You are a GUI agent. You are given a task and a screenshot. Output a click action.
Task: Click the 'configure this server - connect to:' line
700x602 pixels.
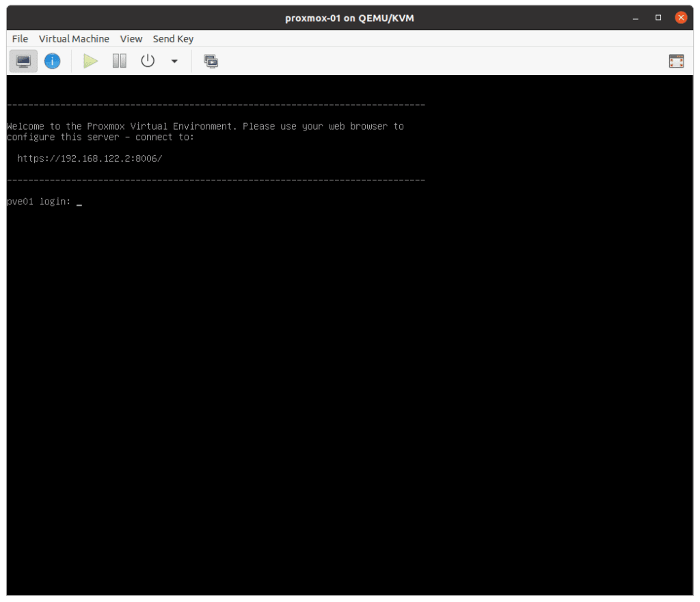100,137
